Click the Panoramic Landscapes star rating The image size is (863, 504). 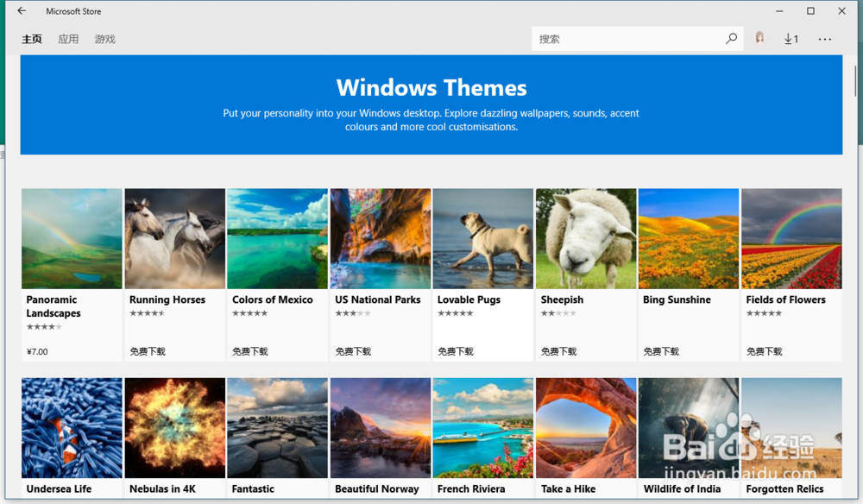44,327
